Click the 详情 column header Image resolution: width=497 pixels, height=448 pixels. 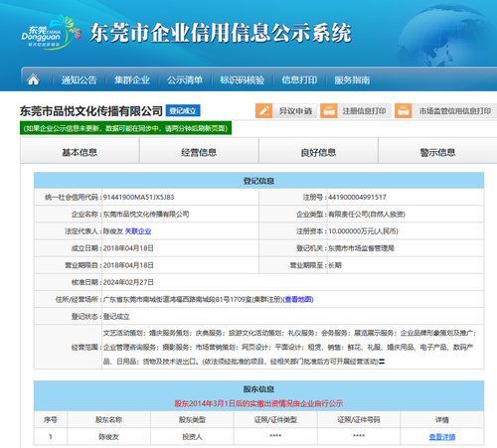[x=442, y=420]
